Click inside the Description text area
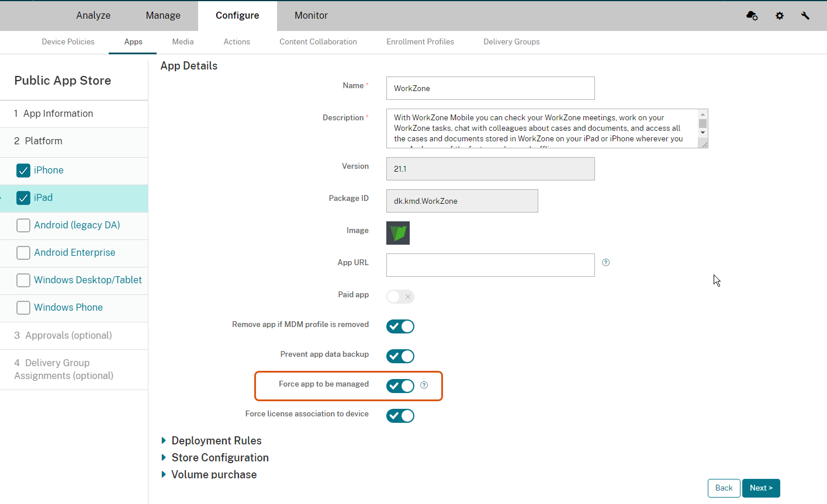The image size is (827, 504). (x=542, y=128)
